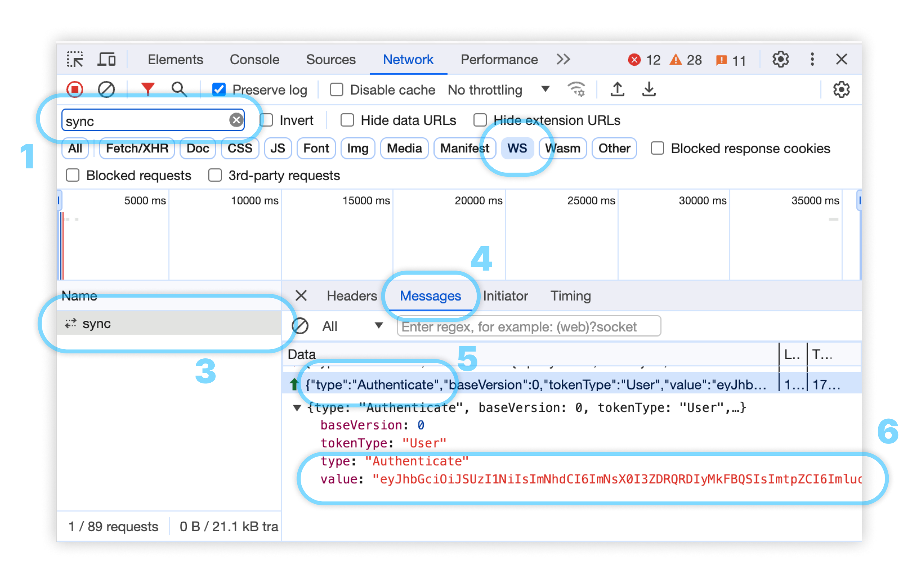Screen dimensions: 924x583
Task: Stop recording network log
Action: 75,90
